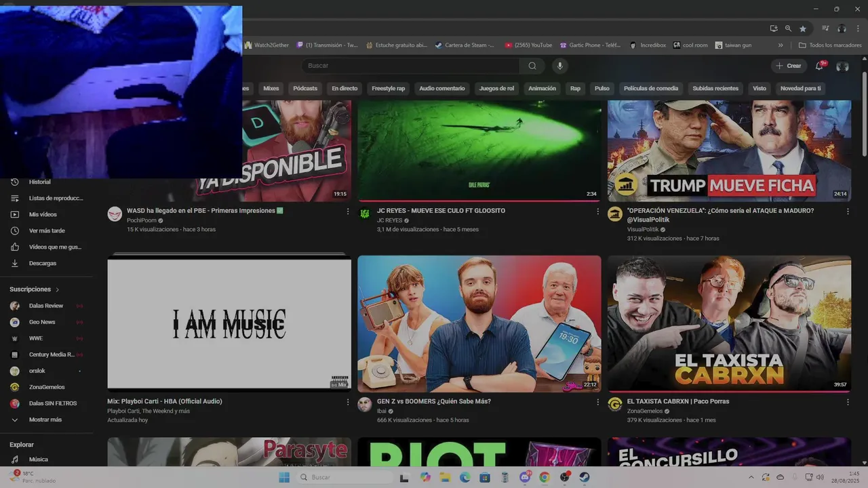Show hidden system tray icons
Screen dimensions: 868x488
(751, 477)
